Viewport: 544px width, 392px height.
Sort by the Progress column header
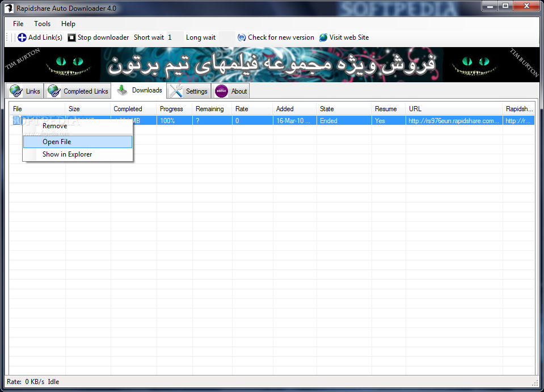tap(175, 109)
